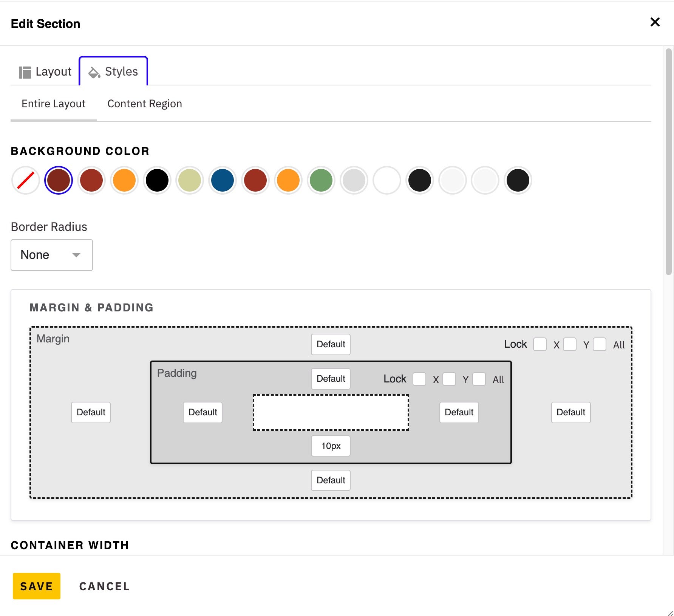Pick the green background swatch
This screenshot has width=674, height=616.
(321, 180)
